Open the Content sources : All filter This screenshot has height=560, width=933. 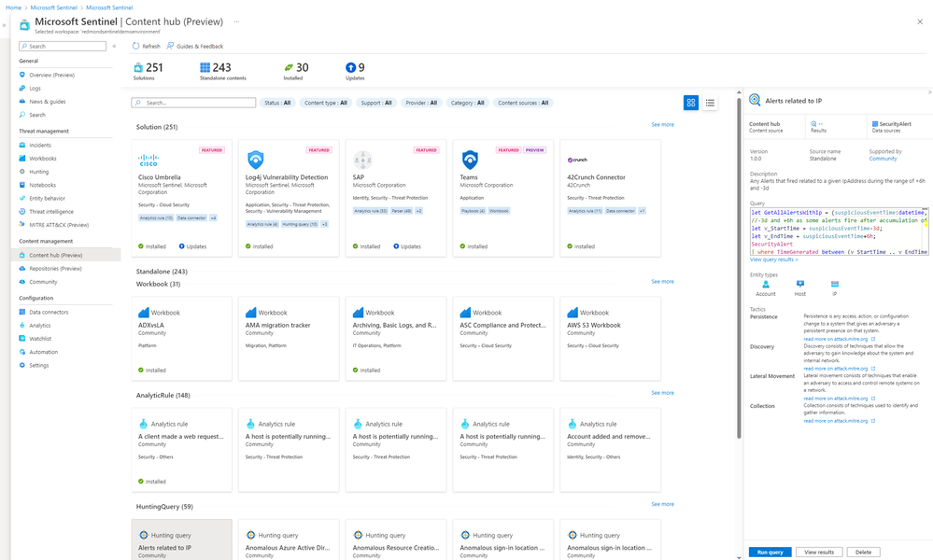pyautogui.click(x=523, y=103)
